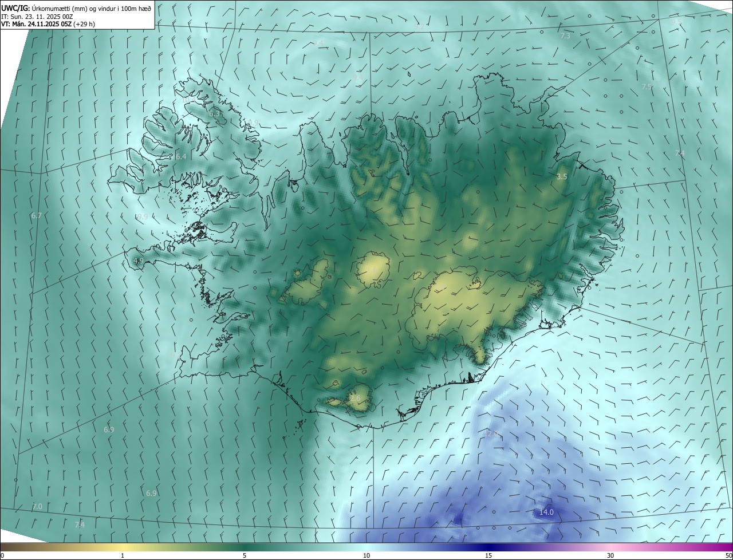Click the 2.6 value on the southern glacier

click(356, 399)
